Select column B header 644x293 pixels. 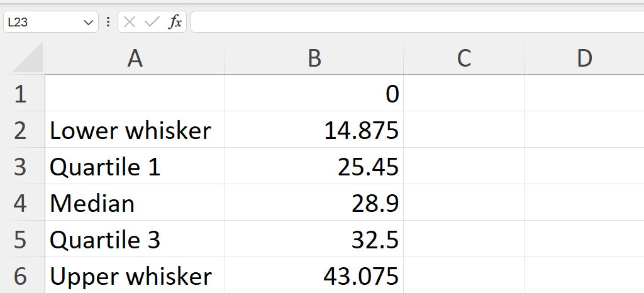[x=314, y=58]
